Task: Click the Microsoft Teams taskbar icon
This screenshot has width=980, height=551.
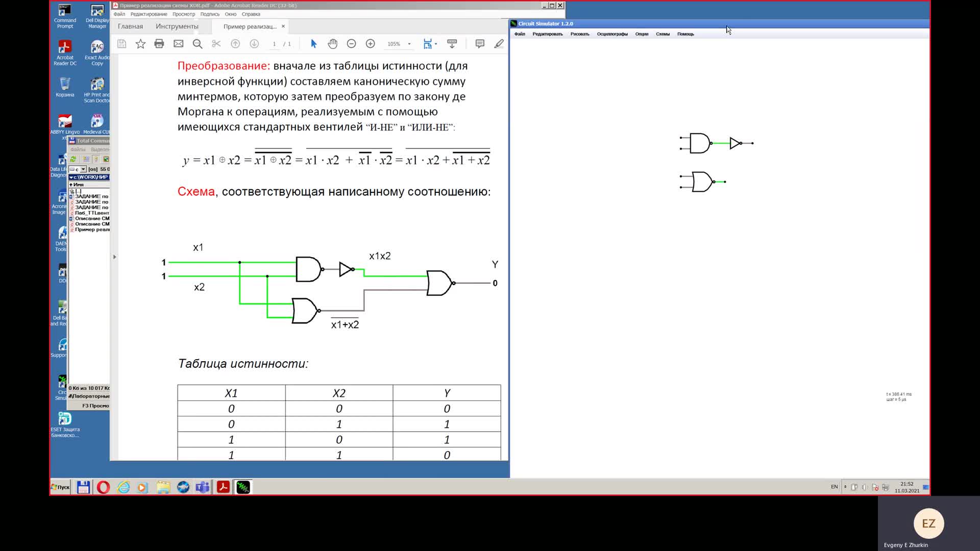Action: click(x=203, y=487)
